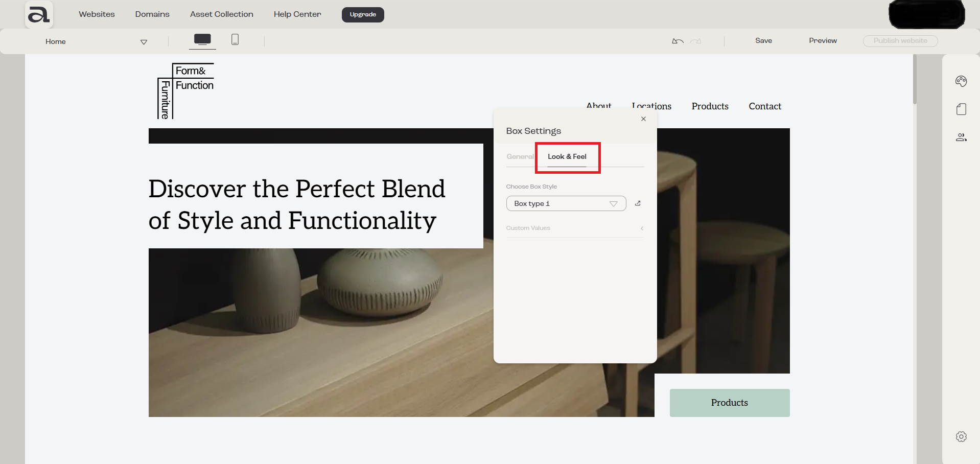Click the site builder logo icon
This screenshot has height=464, width=980.
point(39,14)
